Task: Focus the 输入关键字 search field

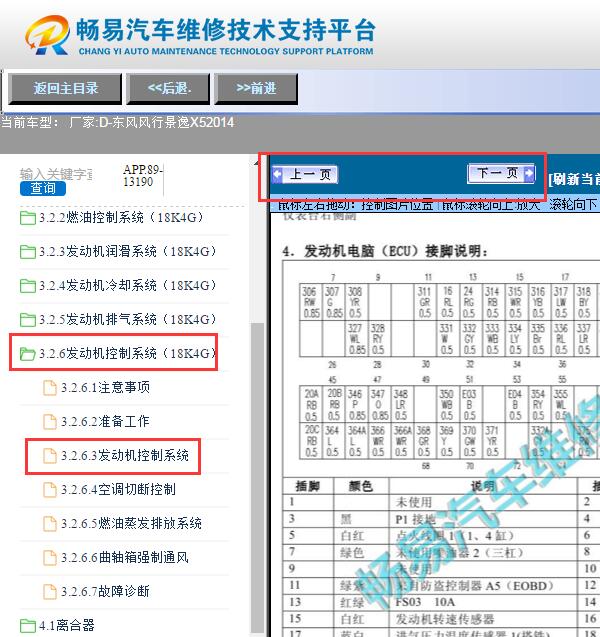Action: click(56, 174)
